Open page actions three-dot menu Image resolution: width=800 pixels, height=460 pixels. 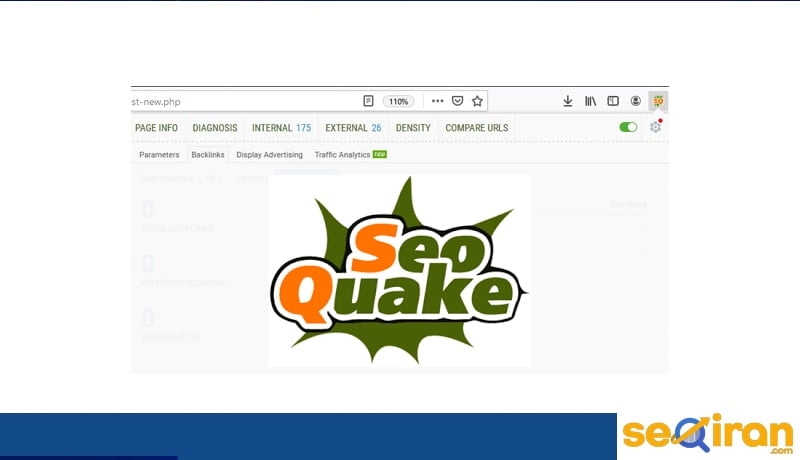click(x=437, y=101)
